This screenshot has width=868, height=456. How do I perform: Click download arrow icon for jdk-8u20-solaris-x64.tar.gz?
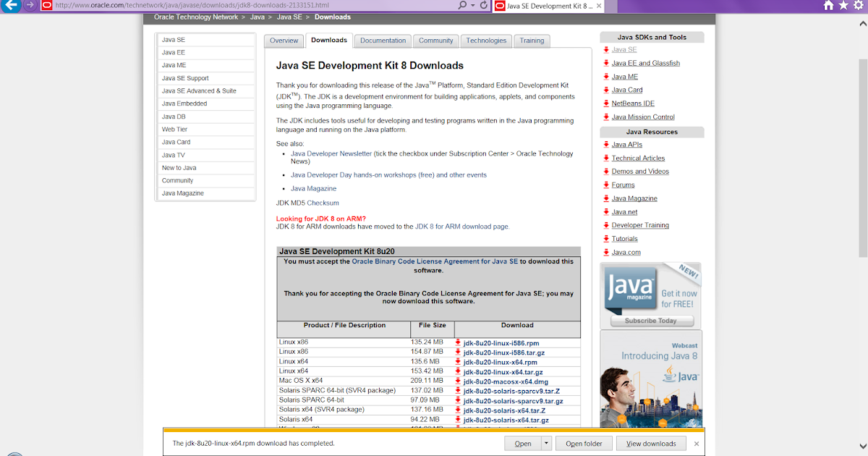click(458, 420)
